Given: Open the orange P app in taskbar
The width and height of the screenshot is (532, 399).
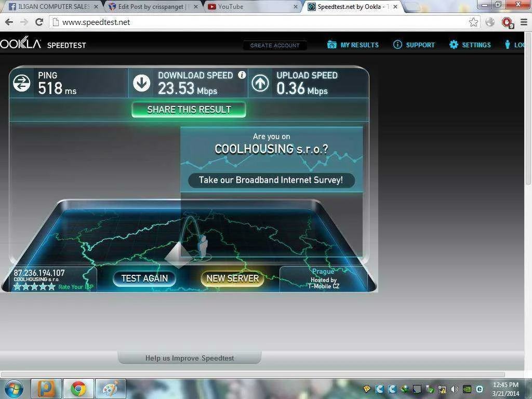Looking at the screenshot, I should point(46,389).
